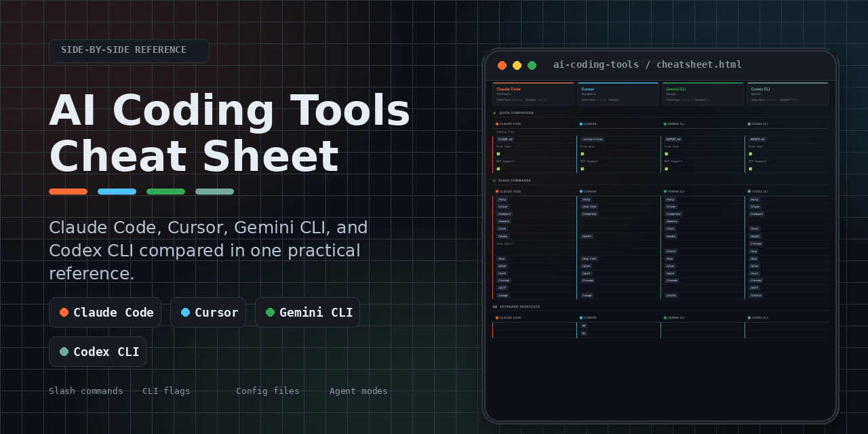Open the Claude Code Anthropic summary card
Screen dimensions: 868x434
533,94
